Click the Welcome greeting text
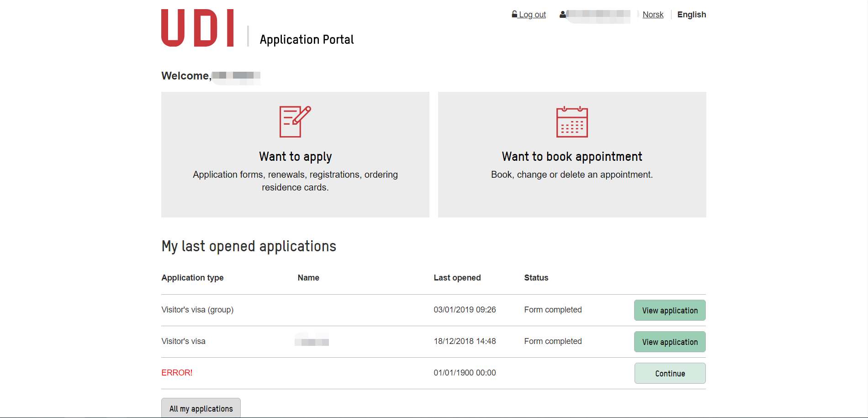The image size is (868, 418). coord(186,76)
